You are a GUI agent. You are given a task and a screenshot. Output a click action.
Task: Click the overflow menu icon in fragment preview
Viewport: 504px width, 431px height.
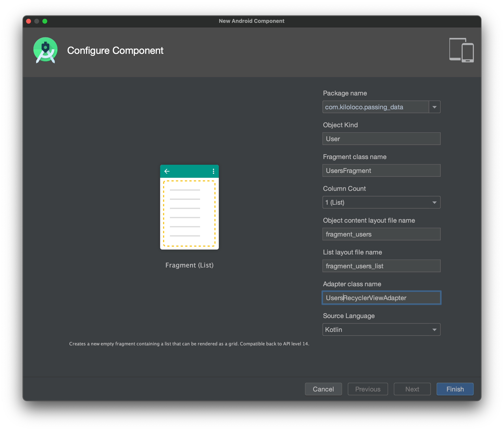pos(213,171)
